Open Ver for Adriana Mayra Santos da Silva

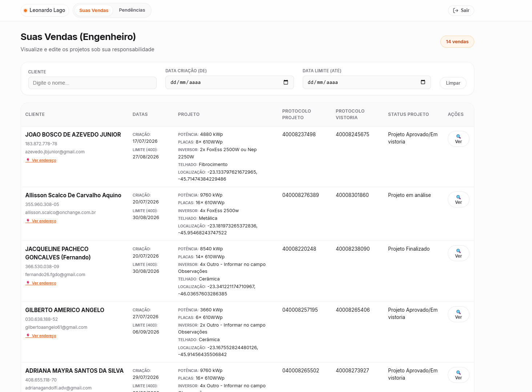tap(458, 375)
